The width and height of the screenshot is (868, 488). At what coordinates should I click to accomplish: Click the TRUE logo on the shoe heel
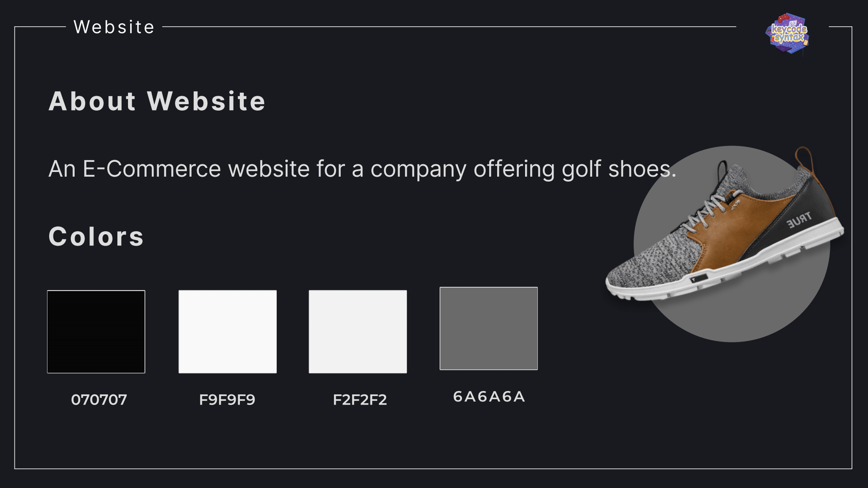798,220
